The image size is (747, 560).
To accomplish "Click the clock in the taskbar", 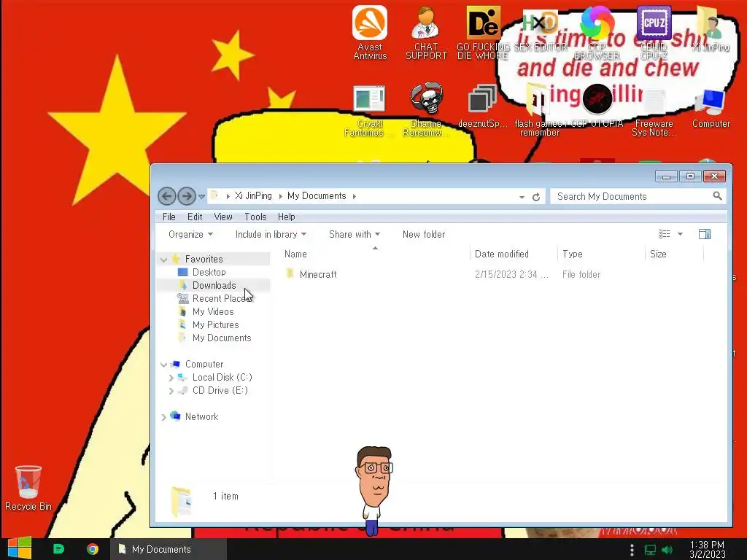I will pyautogui.click(x=708, y=549).
